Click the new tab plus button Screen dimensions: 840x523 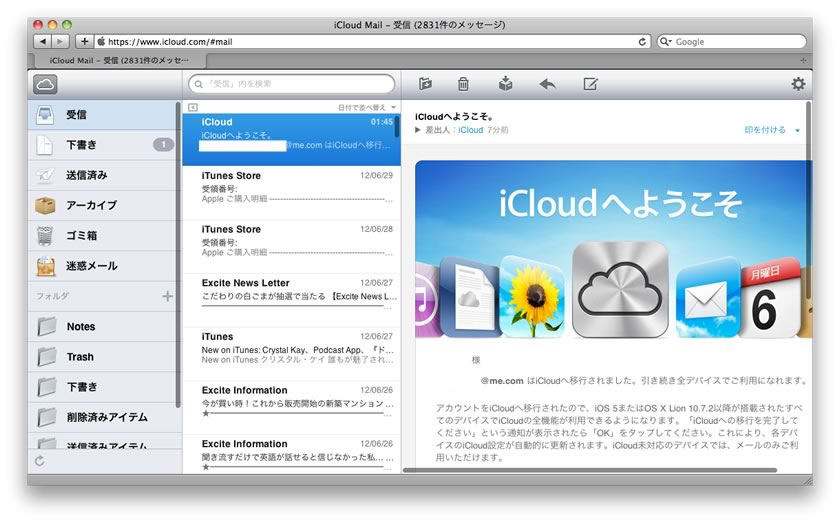click(803, 60)
